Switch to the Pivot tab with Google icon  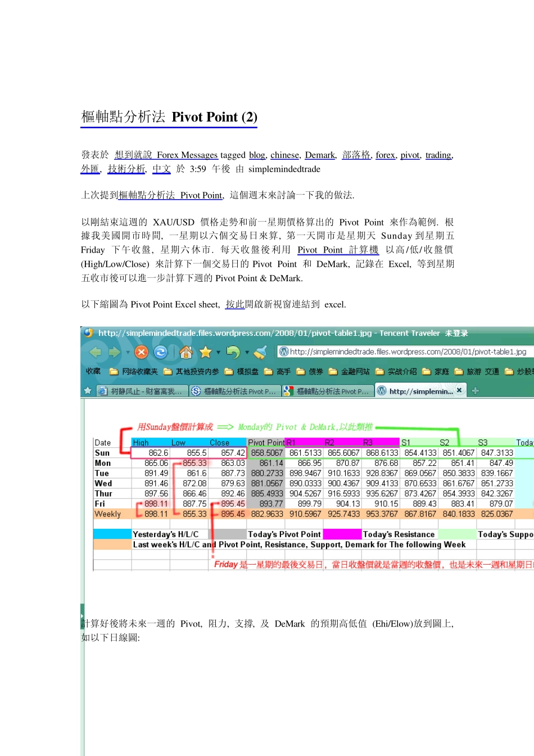(327, 391)
